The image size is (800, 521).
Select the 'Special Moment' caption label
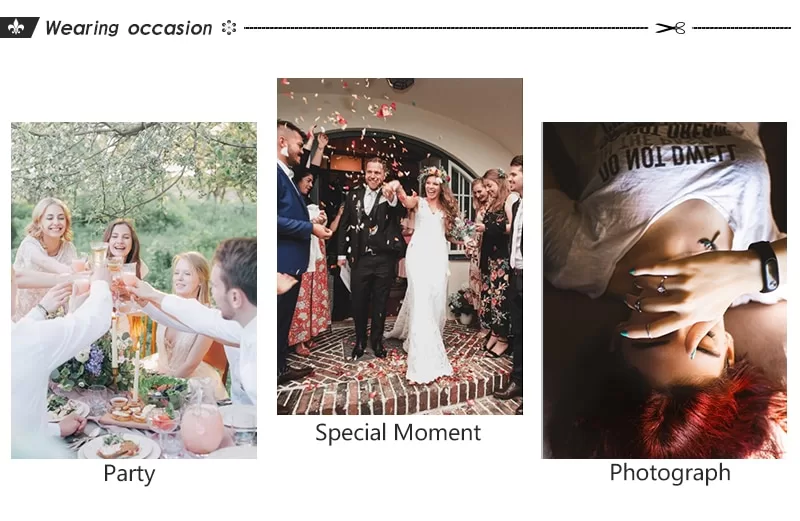[398, 433]
